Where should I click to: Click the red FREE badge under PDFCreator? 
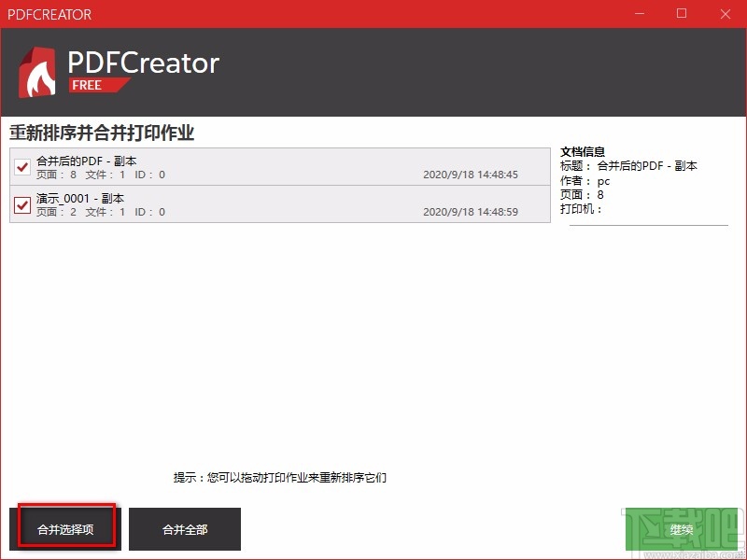click(97, 85)
